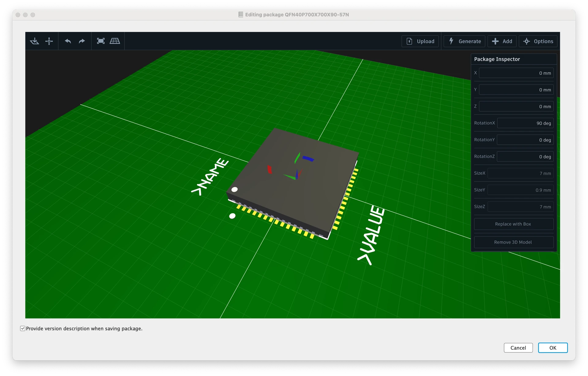
Task: Toggle the perspective grid icon
Action: (x=115, y=41)
